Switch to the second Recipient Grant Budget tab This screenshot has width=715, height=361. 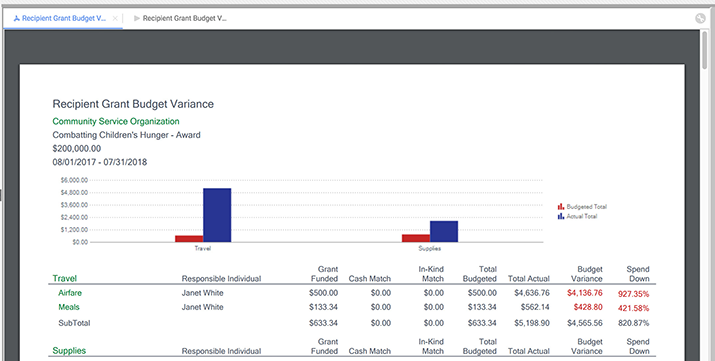181,19
